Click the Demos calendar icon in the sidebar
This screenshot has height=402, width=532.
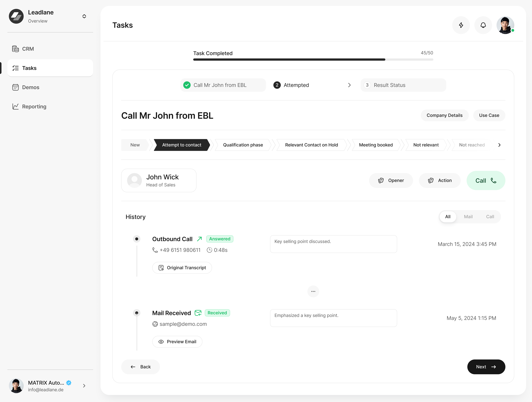point(15,87)
